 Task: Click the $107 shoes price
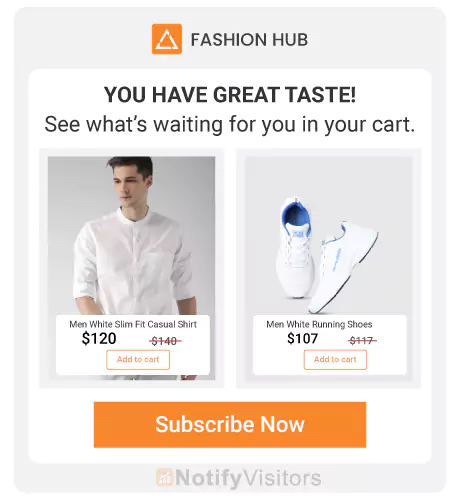(302, 339)
